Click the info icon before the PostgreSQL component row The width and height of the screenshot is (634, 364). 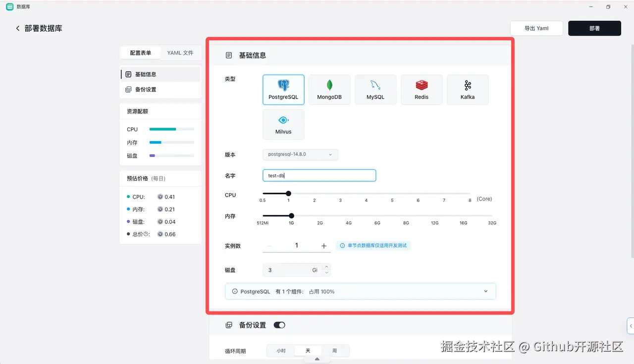point(235,292)
